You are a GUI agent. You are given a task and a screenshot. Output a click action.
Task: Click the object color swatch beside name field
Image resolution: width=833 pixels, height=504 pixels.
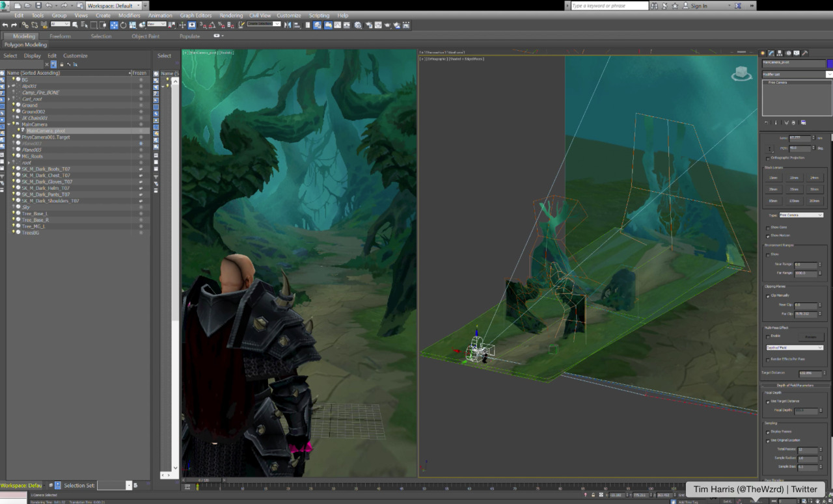pyautogui.click(x=830, y=63)
